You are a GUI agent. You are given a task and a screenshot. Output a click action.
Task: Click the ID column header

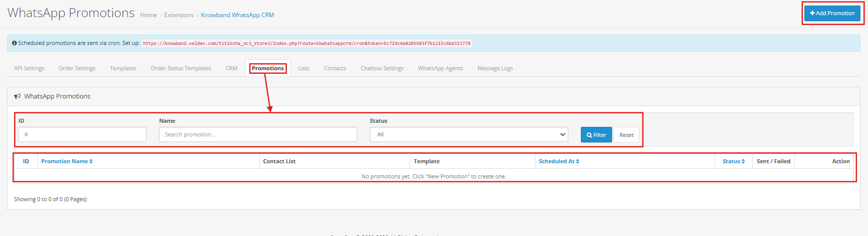click(26, 161)
